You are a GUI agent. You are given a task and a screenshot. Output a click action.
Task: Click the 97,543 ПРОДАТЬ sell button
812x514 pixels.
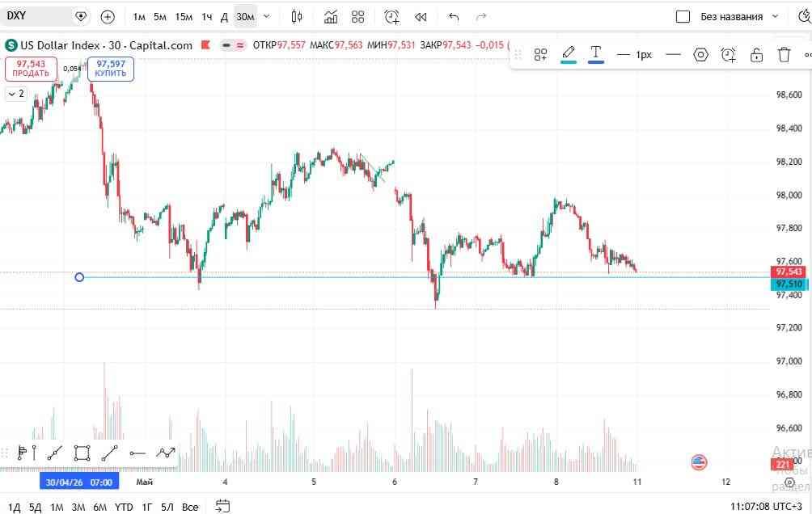click(31, 69)
